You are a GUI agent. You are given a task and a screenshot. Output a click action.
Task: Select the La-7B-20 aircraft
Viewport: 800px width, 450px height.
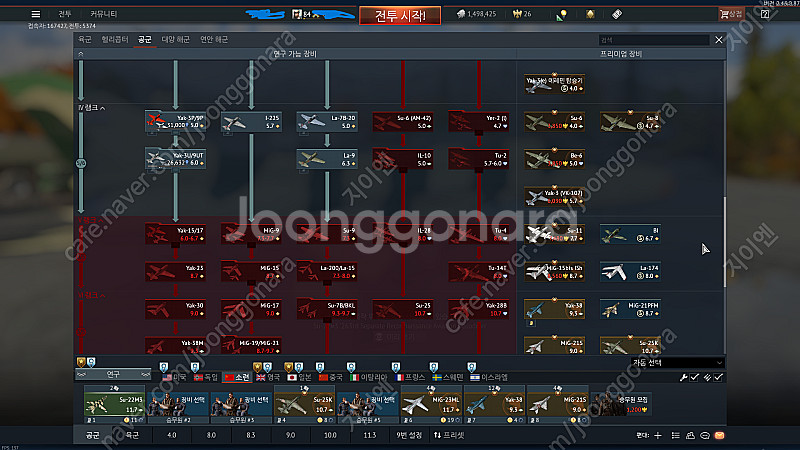tap(327, 121)
